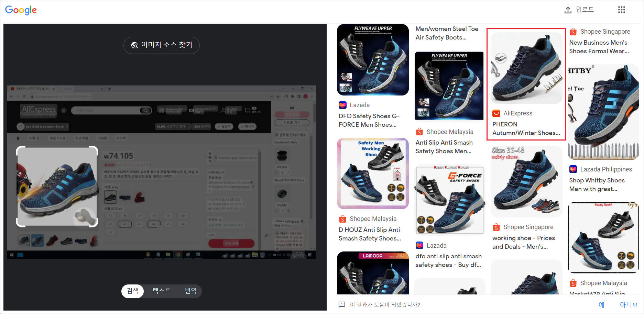The image size is (644, 314).
Task: Open PHERON Autumn/Winter Shoes link
Action: point(526,128)
